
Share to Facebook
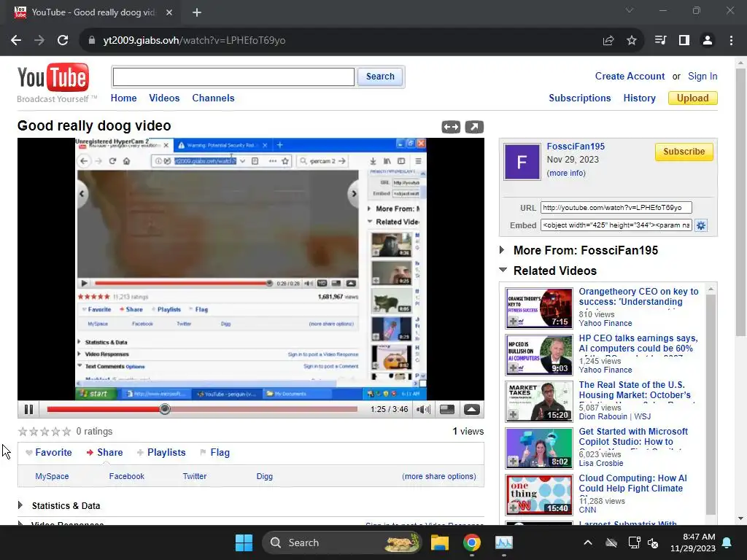(127, 476)
